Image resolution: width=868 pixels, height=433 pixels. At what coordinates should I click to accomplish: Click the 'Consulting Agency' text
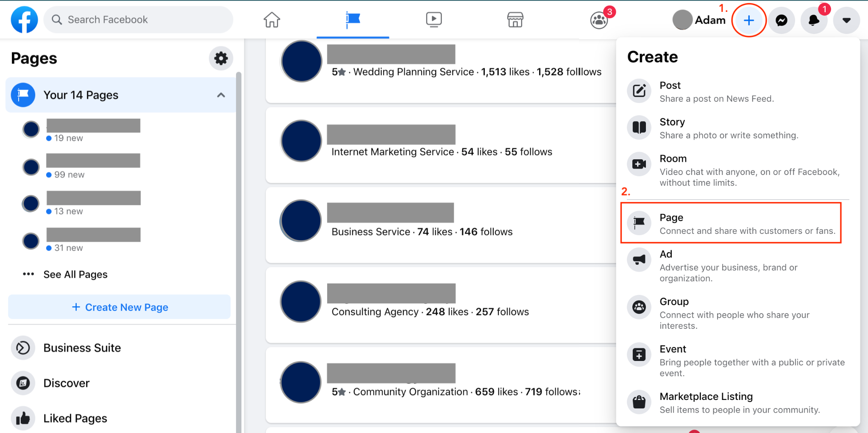[375, 312]
